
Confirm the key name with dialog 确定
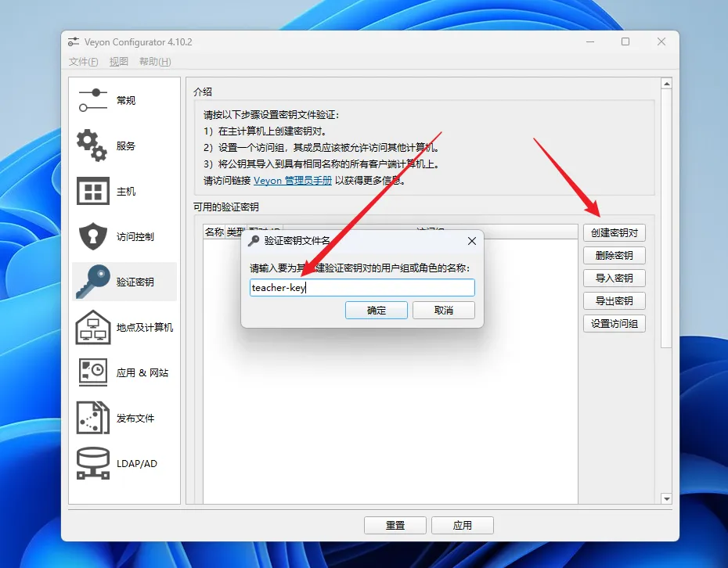[377, 311]
